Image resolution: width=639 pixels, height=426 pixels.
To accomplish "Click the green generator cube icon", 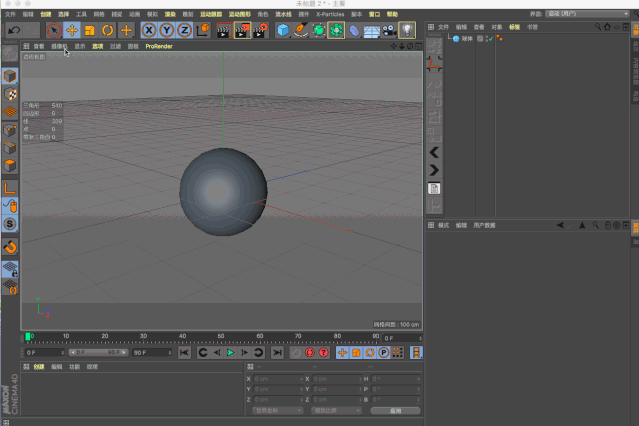I will pyautogui.click(x=319, y=30).
